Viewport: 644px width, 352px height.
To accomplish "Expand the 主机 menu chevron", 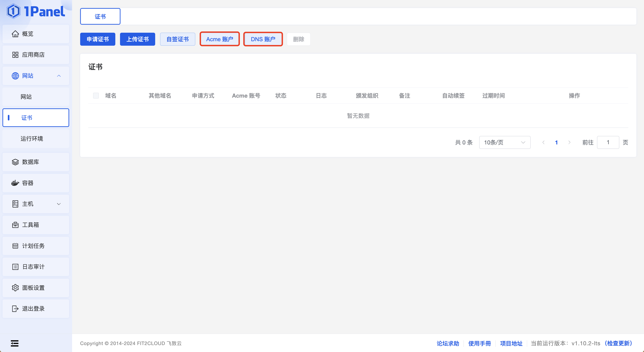I will [59, 204].
